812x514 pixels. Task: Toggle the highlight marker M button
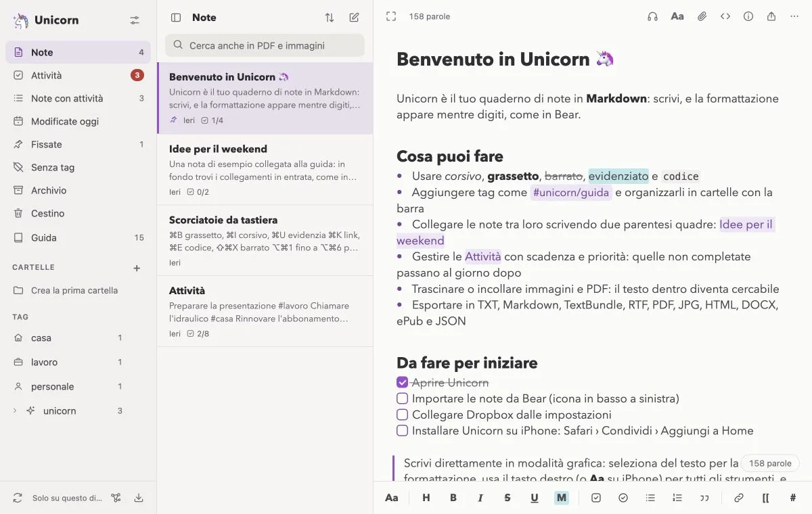562,498
